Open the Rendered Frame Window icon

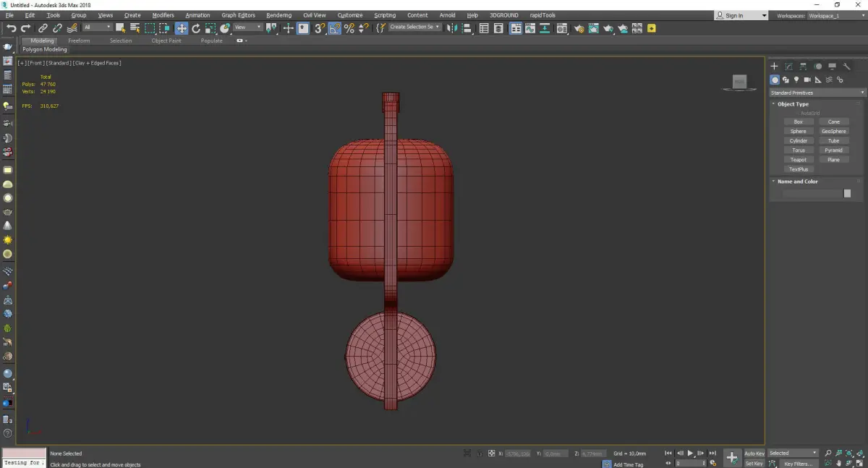[x=593, y=28]
